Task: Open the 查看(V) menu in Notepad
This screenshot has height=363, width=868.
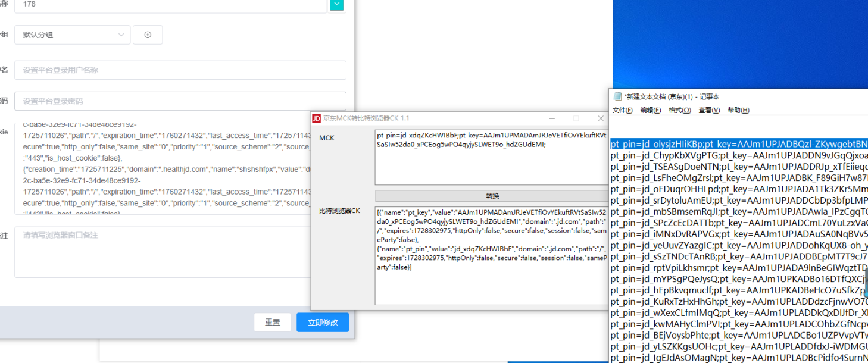Action: pos(708,110)
